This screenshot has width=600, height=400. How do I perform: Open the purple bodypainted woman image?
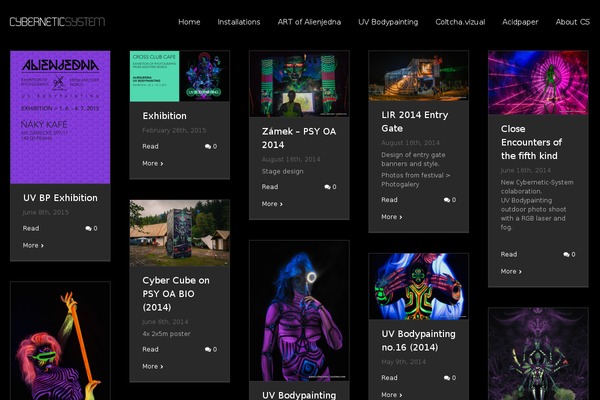(x=299, y=310)
